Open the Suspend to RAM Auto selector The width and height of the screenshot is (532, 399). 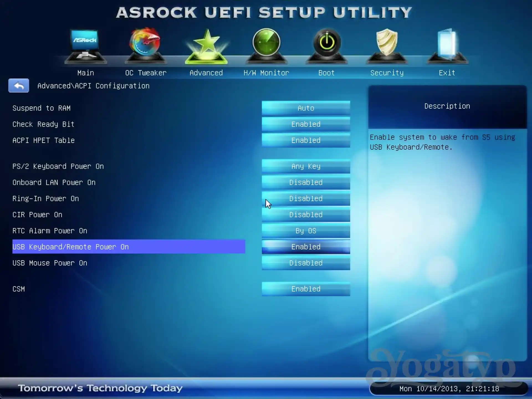tap(306, 108)
